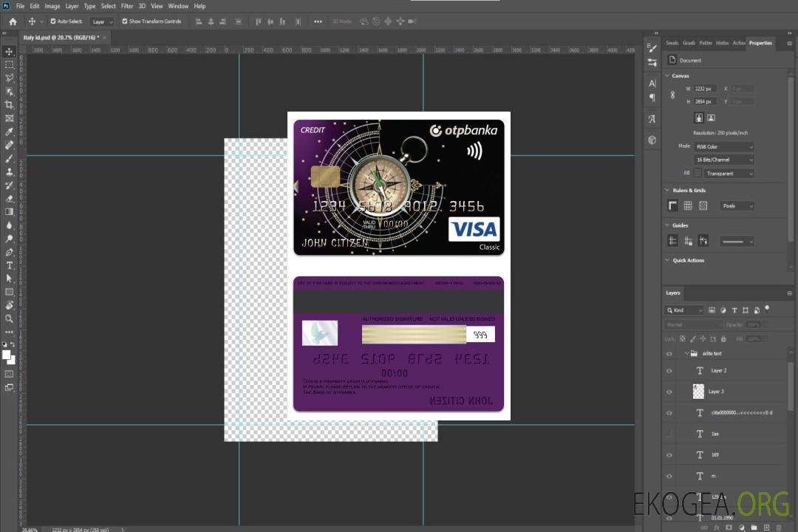Open the File menu
Image resolution: width=798 pixels, height=532 pixels.
21,6
